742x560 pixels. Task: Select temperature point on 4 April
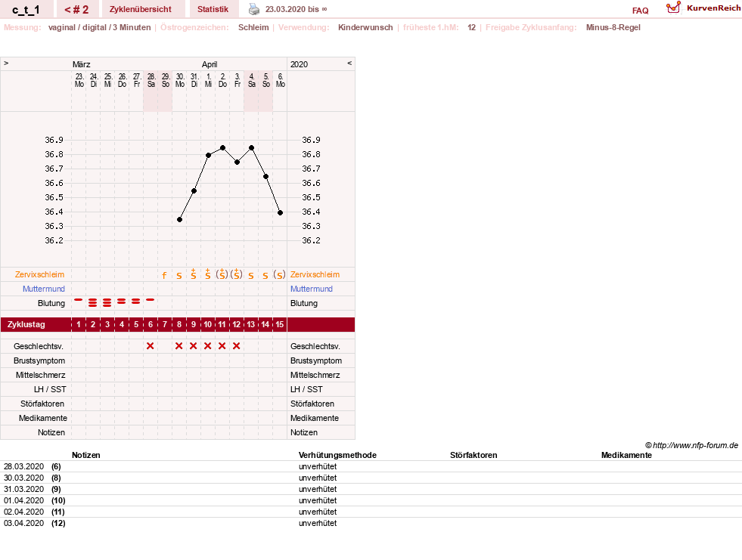[252, 148]
